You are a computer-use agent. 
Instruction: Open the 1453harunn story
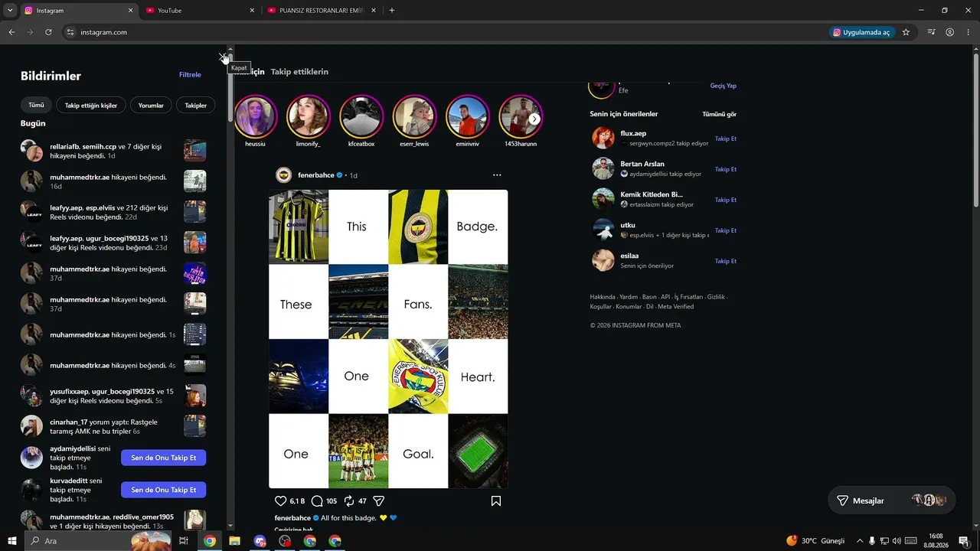521,116
